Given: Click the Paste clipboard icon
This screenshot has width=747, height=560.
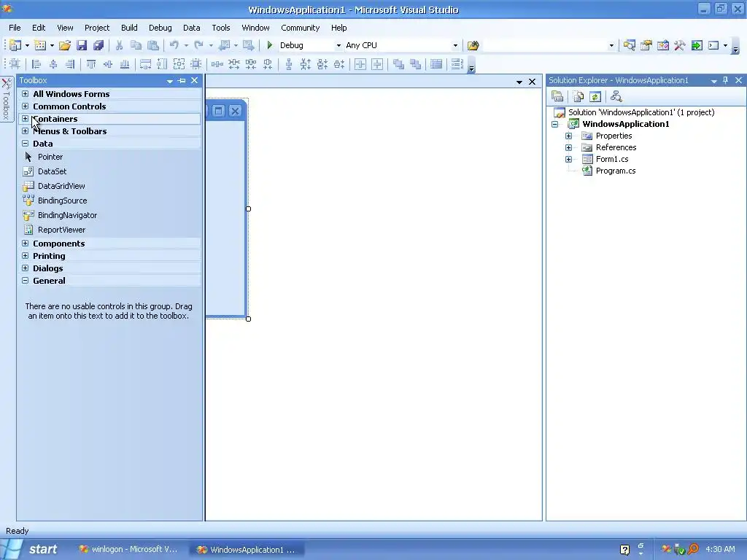Looking at the screenshot, I should coord(153,45).
